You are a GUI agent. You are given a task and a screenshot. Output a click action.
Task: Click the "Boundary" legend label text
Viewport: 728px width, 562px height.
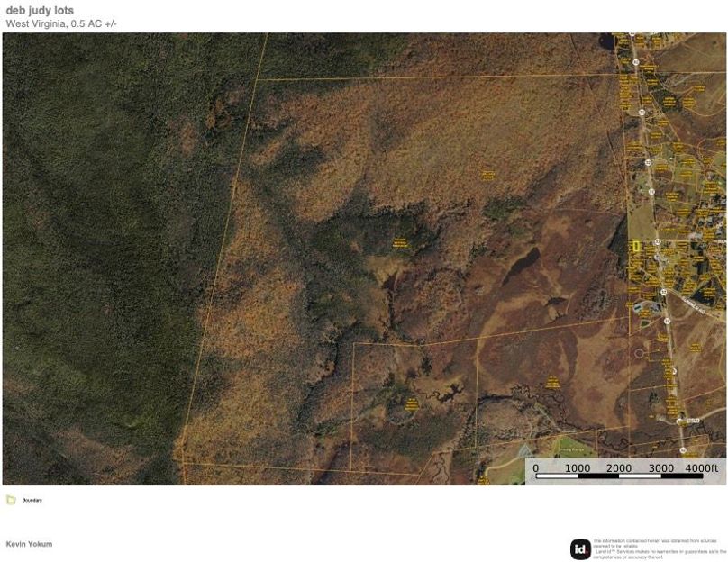32,500
